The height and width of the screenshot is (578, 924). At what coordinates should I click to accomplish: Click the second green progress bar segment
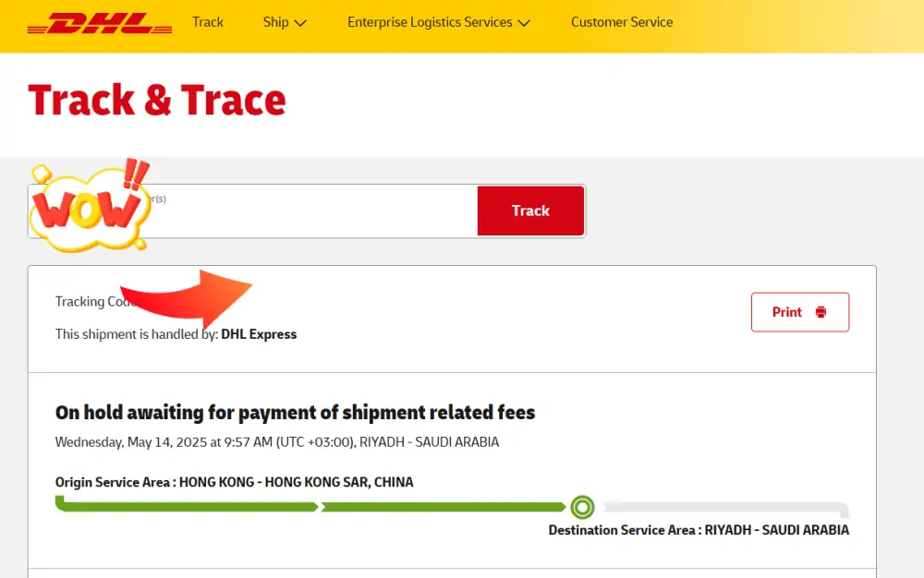pos(444,507)
